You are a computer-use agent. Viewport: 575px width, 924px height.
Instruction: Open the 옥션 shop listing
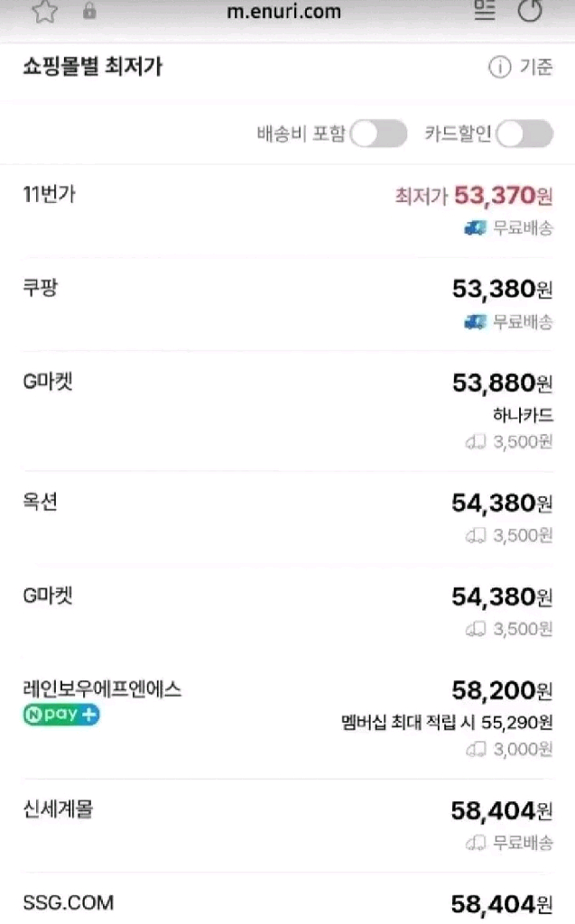41,503
